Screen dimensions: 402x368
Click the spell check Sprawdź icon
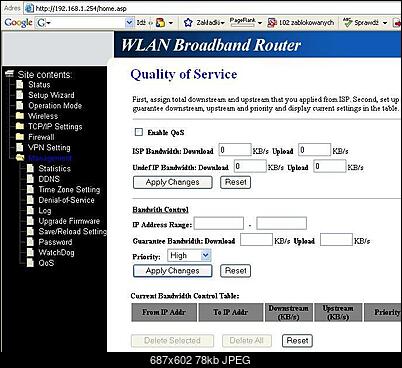click(x=348, y=22)
